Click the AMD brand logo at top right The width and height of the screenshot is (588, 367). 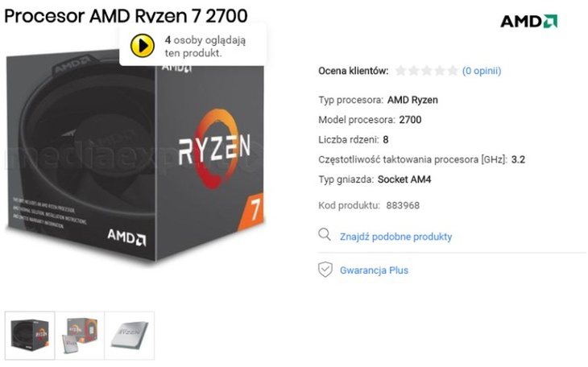528,22
